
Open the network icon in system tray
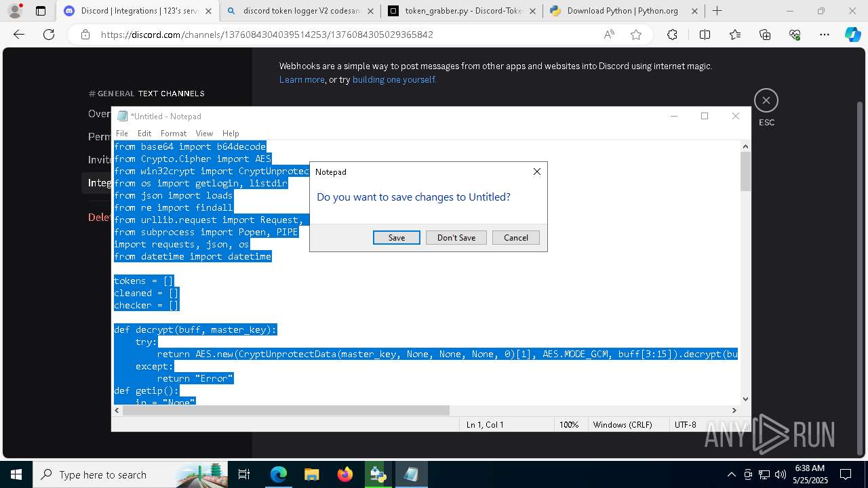click(764, 474)
